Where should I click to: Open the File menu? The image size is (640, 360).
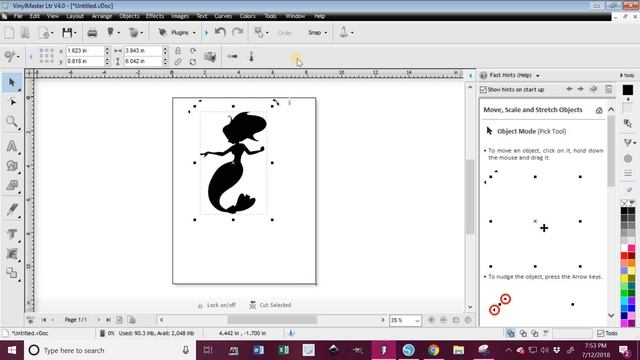coord(18,16)
